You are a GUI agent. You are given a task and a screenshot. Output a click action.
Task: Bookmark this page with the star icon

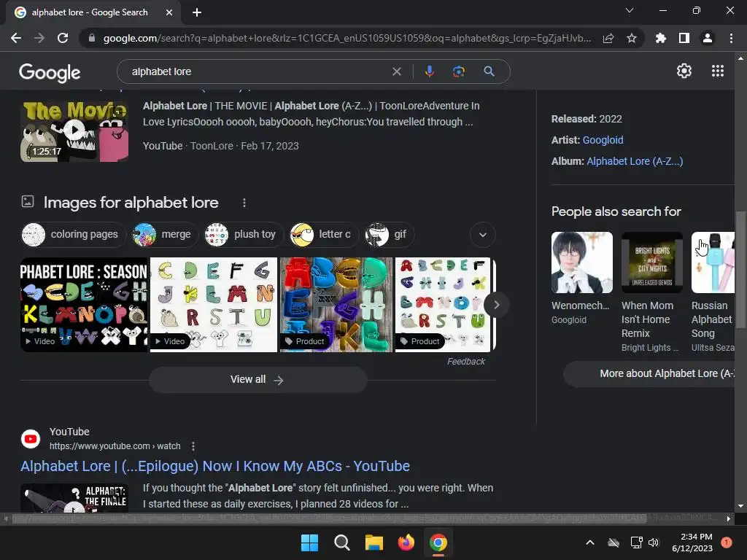point(632,38)
